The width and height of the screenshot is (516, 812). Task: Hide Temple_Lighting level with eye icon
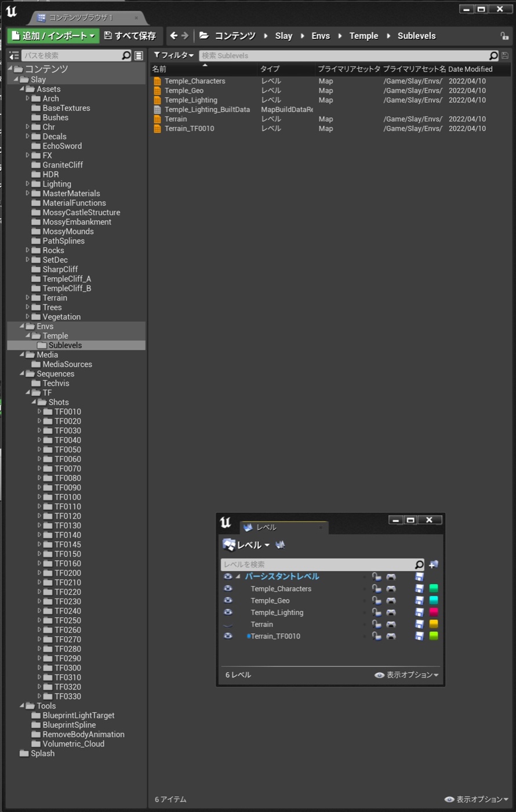tap(228, 612)
